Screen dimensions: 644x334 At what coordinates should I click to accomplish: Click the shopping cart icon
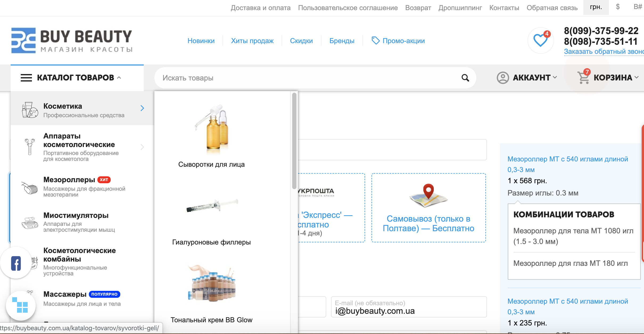tap(583, 78)
